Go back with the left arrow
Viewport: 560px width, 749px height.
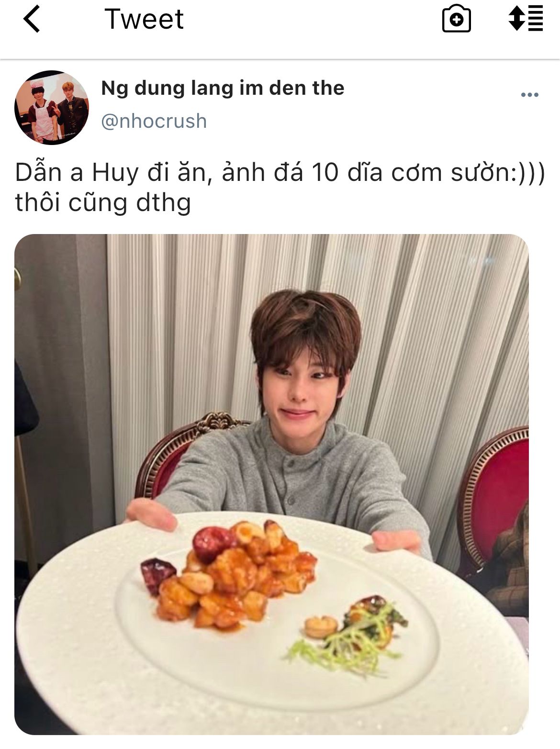[32, 20]
